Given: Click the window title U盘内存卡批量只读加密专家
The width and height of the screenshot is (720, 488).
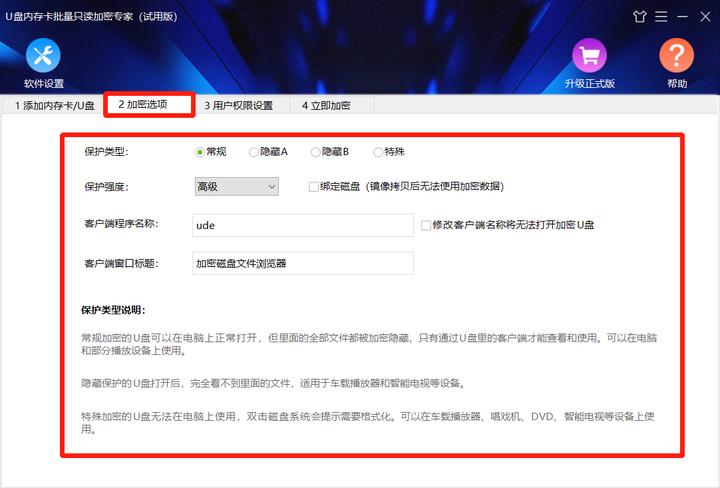Looking at the screenshot, I should (x=91, y=17).
